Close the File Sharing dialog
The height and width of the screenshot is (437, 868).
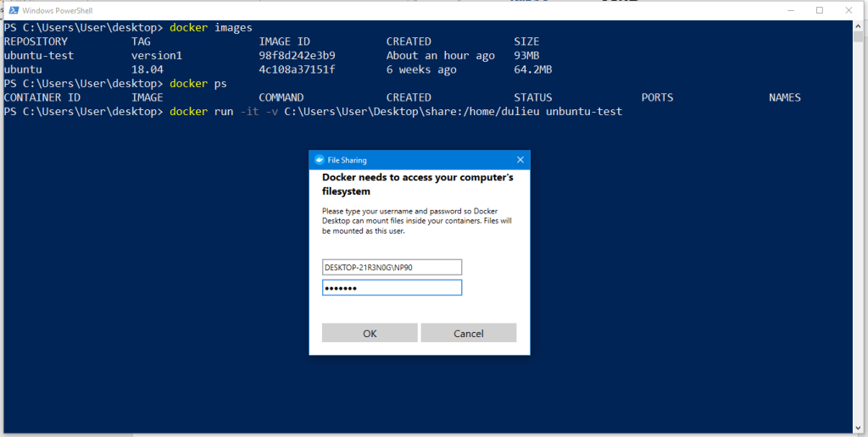pos(520,159)
